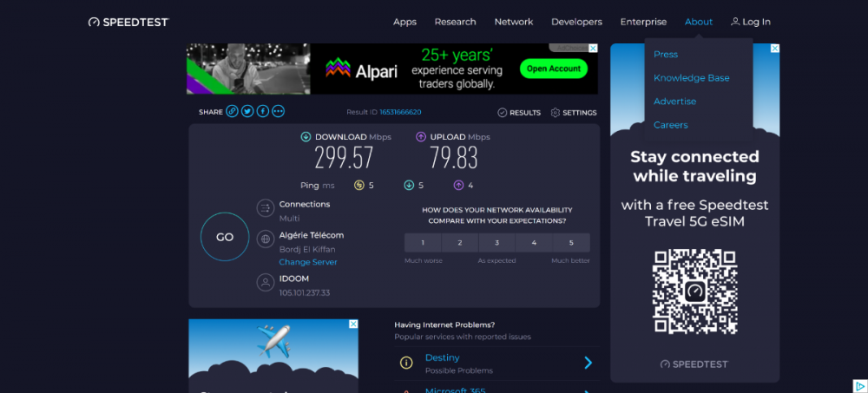Screen dimensions: 868x393
Task: Choose rating 5 much better
Action: coord(571,243)
